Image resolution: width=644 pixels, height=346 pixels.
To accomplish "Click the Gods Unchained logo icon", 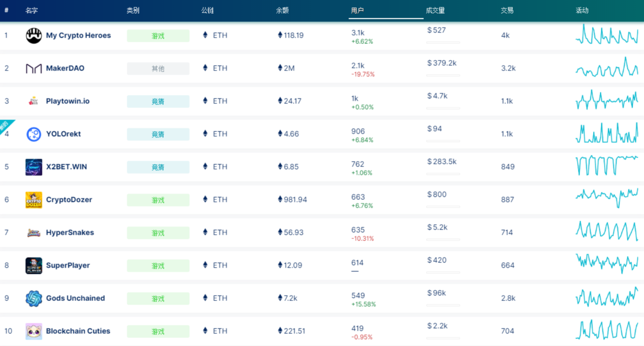I will point(34,298).
